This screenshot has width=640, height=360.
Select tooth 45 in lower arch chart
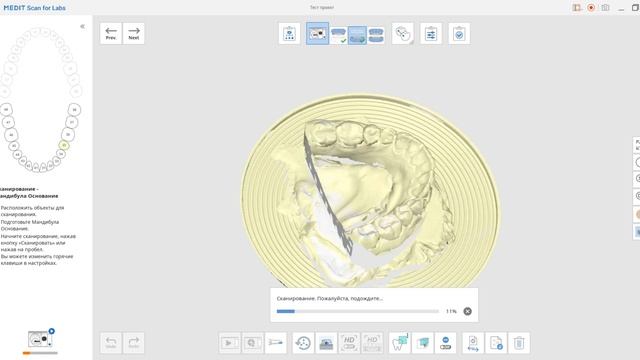tap(14, 146)
